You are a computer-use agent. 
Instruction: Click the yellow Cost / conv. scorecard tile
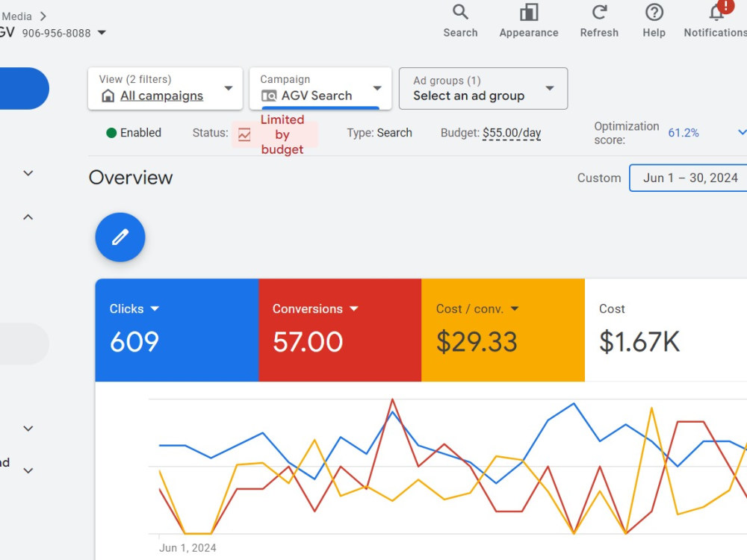[503, 330]
